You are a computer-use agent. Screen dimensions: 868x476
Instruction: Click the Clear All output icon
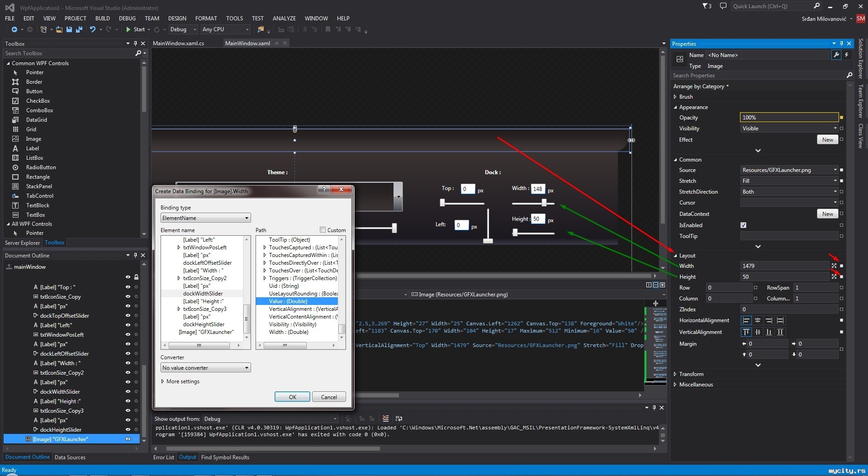click(385, 419)
